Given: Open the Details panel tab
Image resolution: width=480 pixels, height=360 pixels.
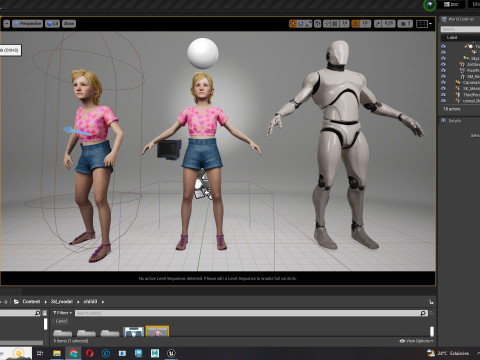Looking at the screenshot, I should pos(453,121).
